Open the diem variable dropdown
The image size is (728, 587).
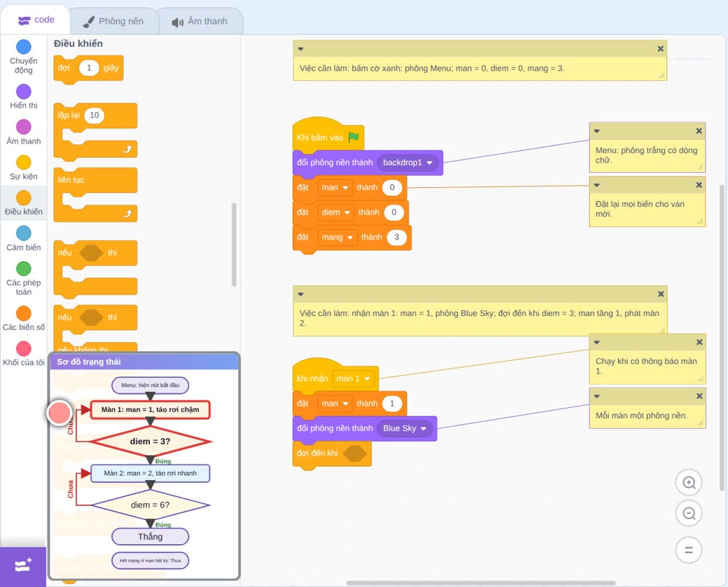[336, 212]
